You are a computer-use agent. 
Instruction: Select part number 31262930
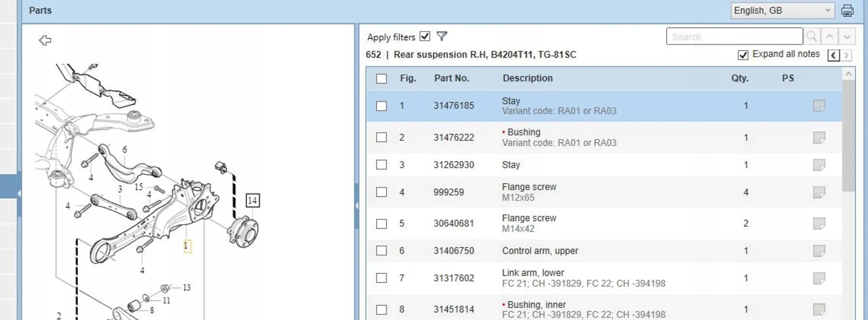click(x=453, y=165)
